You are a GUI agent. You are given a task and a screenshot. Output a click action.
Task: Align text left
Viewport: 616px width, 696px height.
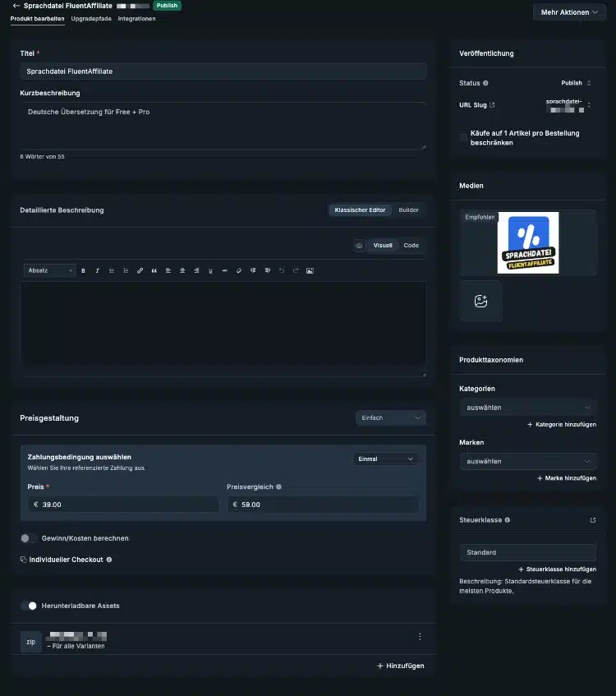(168, 271)
